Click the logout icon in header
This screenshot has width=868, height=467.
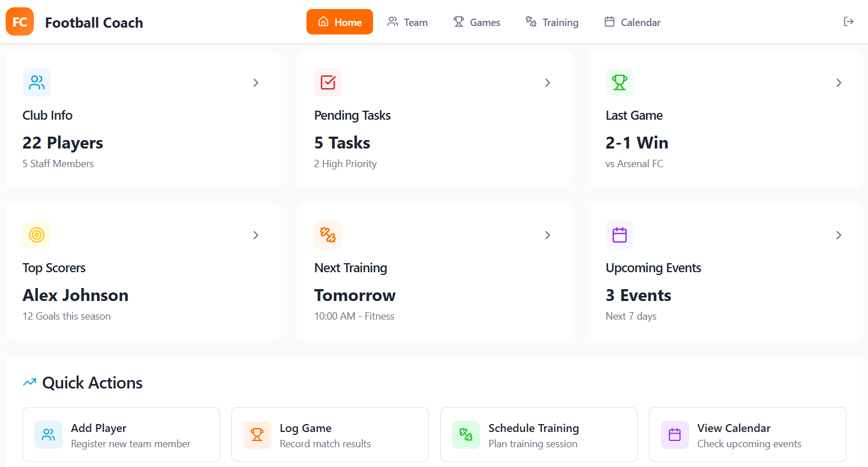tap(848, 21)
